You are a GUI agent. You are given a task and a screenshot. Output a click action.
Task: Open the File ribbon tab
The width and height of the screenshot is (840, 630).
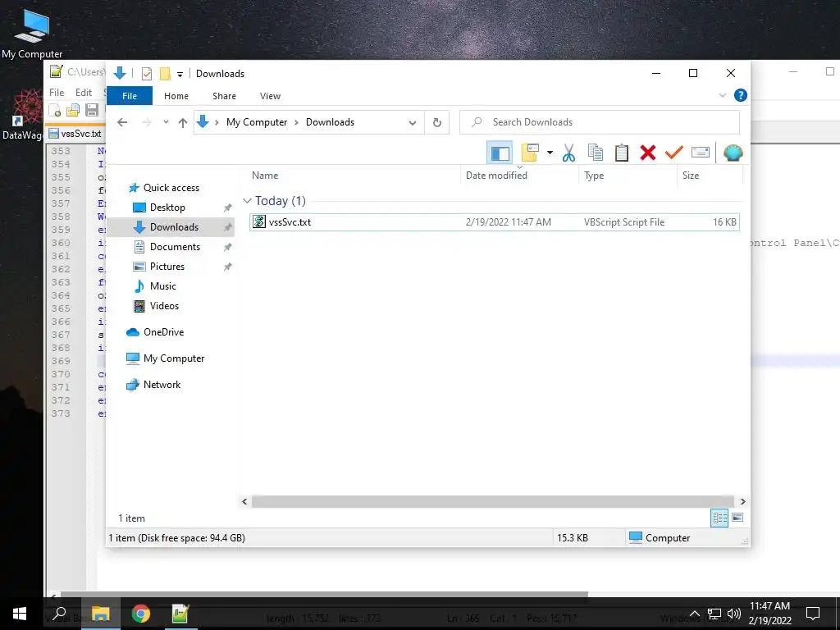point(130,96)
